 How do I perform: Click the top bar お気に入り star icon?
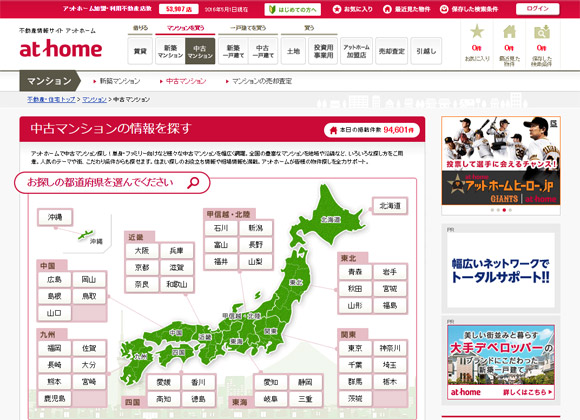click(337, 9)
